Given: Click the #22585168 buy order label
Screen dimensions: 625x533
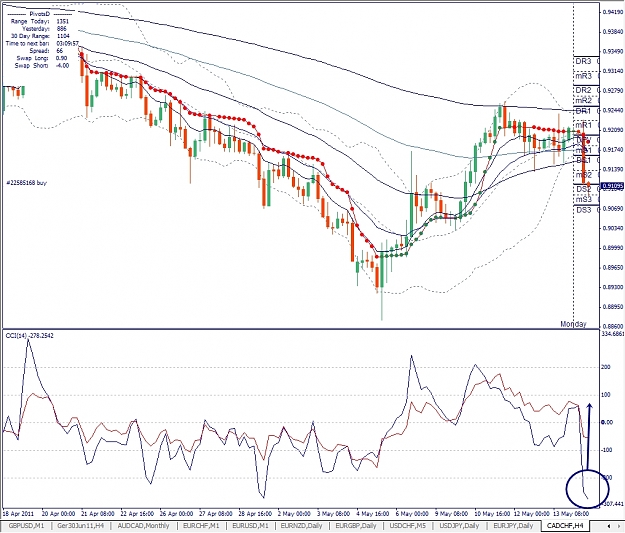Looking at the screenshot, I should click(27, 183).
